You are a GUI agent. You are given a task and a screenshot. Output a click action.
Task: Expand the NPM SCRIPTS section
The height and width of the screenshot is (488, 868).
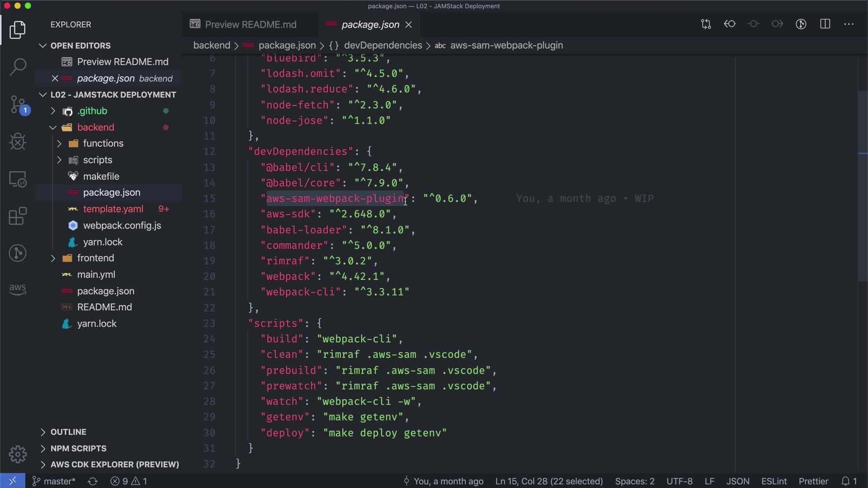tap(78, 448)
